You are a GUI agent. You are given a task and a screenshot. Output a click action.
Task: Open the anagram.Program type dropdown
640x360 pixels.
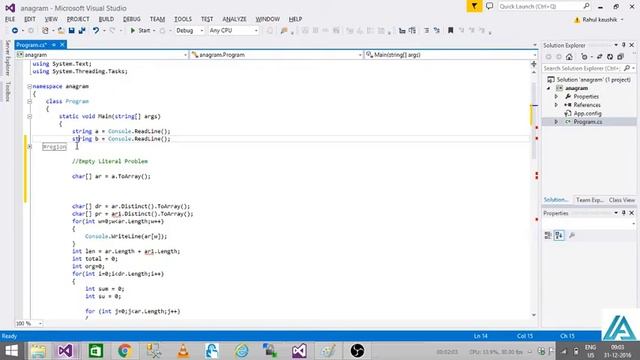coord(276,55)
